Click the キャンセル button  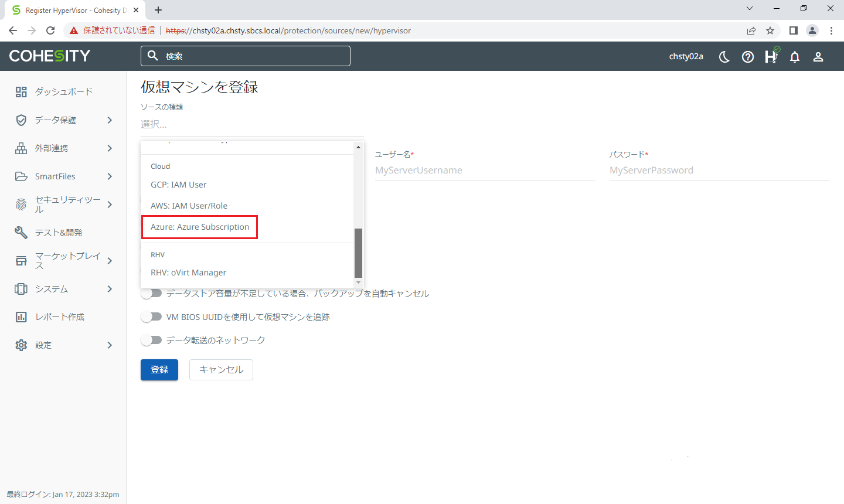221,370
